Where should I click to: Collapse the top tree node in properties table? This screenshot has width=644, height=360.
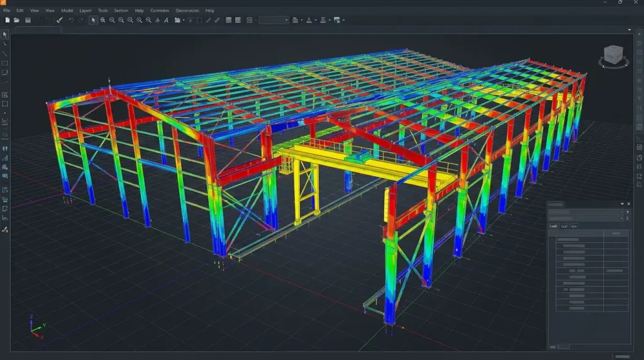tap(552, 240)
